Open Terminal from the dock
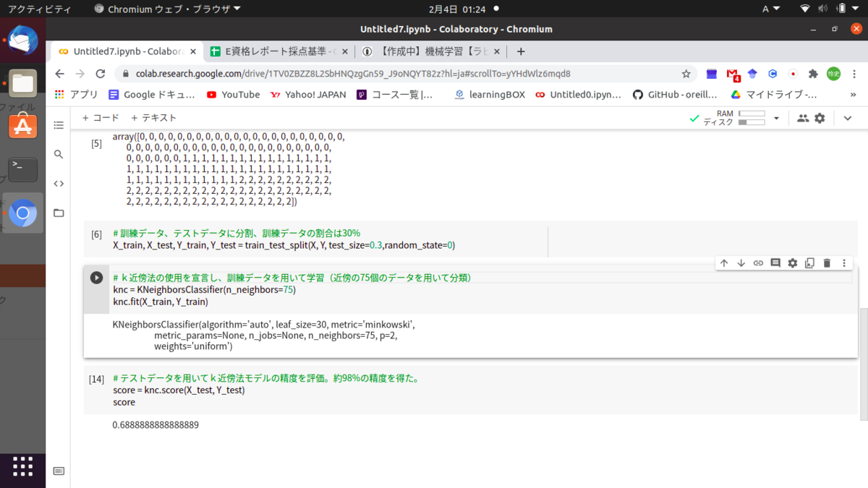The width and height of the screenshot is (868, 488). tap(22, 169)
